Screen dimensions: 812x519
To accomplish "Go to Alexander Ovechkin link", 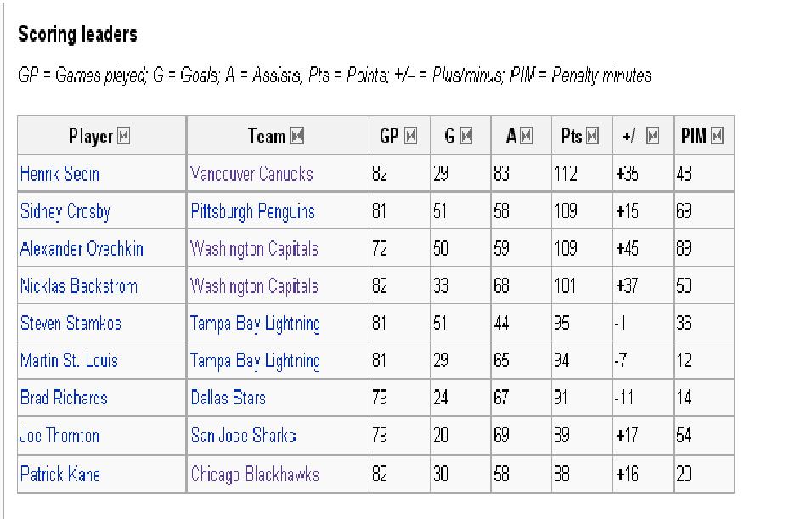I will coord(82,249).
